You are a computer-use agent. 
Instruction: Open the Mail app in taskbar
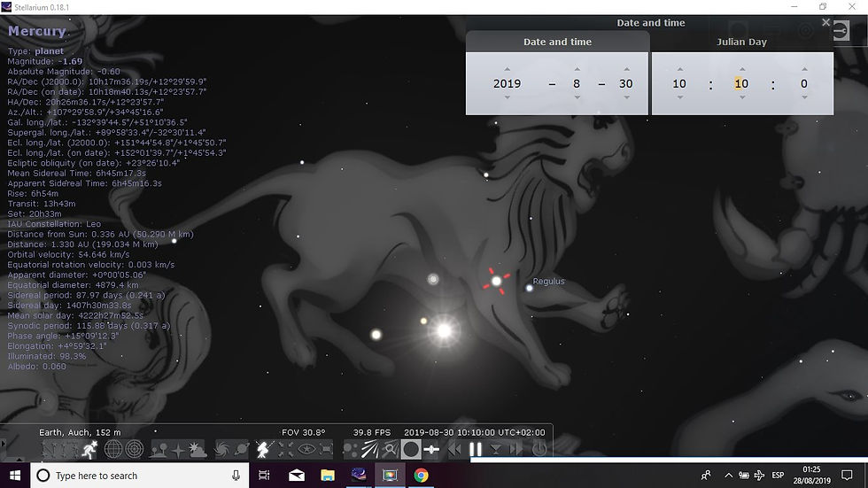pos(297,476)
